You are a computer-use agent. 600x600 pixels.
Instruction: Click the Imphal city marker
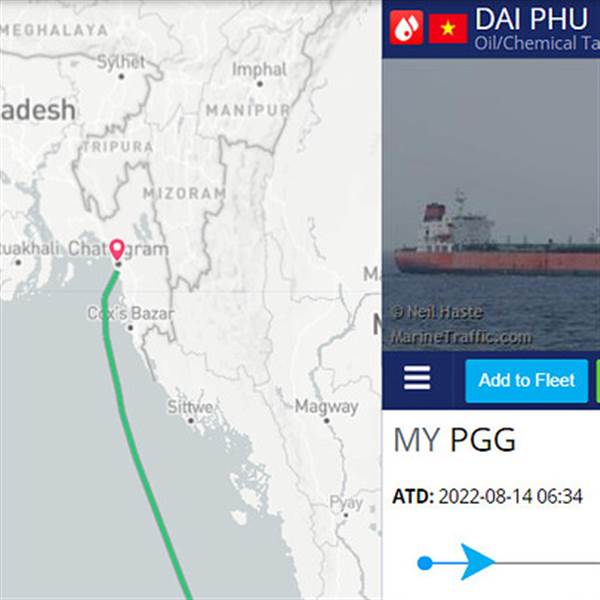coord(259,84)
